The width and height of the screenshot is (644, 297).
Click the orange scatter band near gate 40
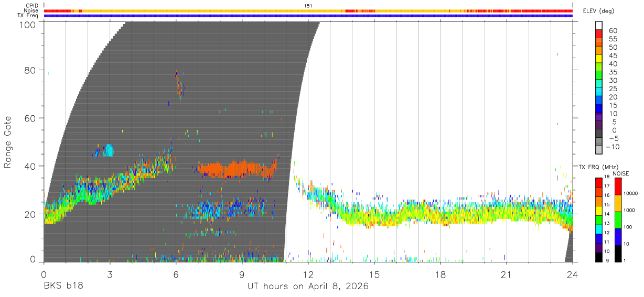point(237,169)
